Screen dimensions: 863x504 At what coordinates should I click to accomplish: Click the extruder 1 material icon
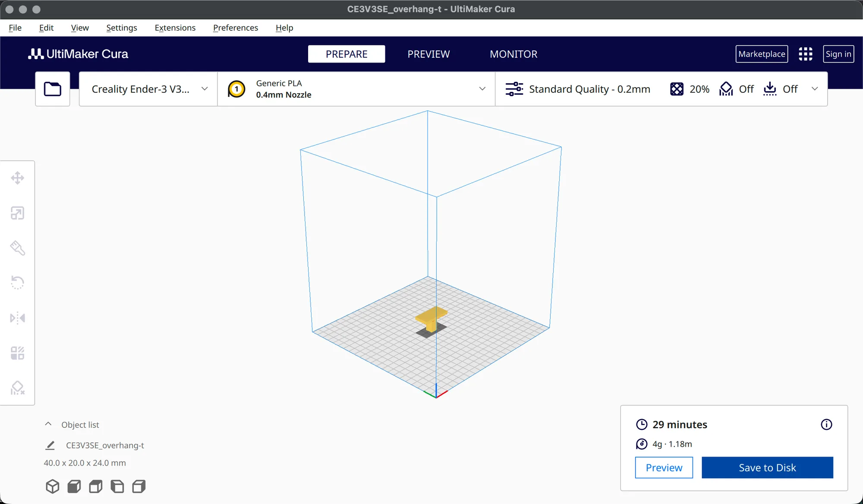pos(236,89)
